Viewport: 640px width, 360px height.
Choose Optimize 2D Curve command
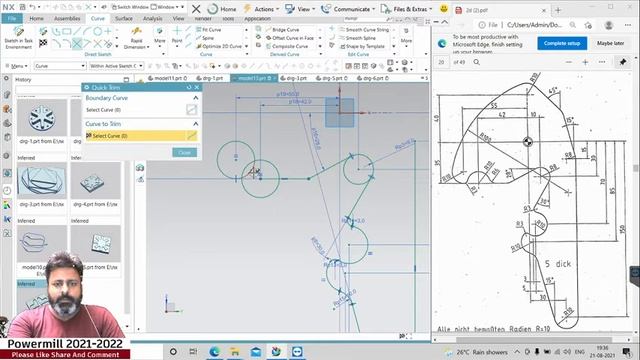tap(219, 46)
